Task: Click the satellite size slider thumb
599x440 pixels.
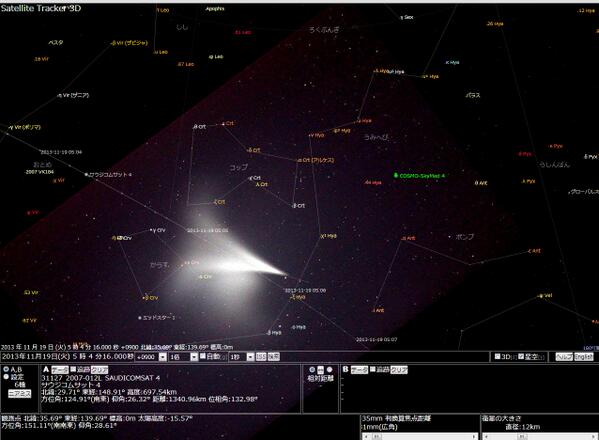Action: click(x=522, y=436)
